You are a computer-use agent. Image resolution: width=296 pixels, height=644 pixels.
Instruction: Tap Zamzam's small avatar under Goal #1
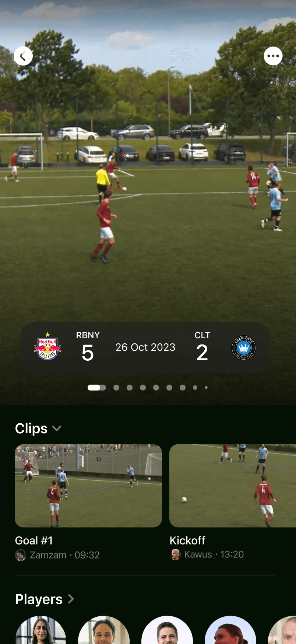click(x=21, y=555)
